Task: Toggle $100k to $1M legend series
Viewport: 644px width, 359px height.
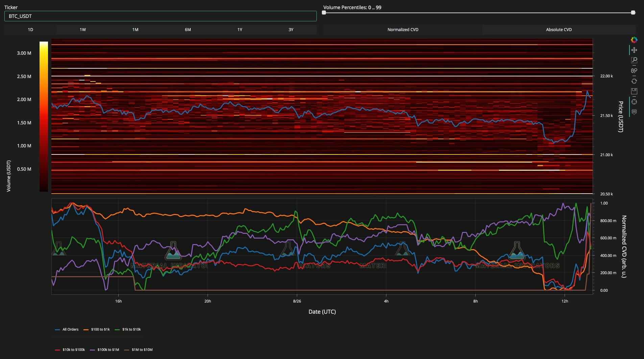Action: tap(104, 350)
